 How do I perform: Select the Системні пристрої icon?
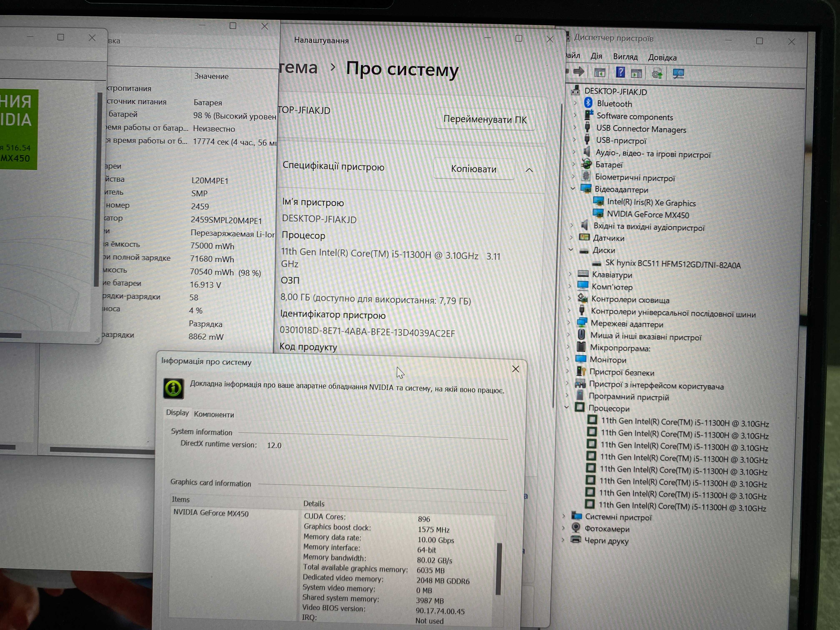577,516
